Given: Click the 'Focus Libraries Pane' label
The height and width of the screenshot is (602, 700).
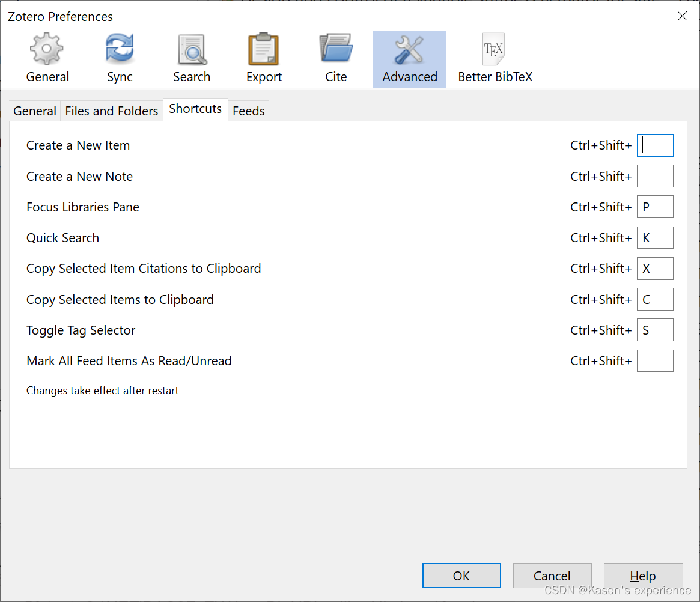Looking at the screenshot, I should coord(83,207).
